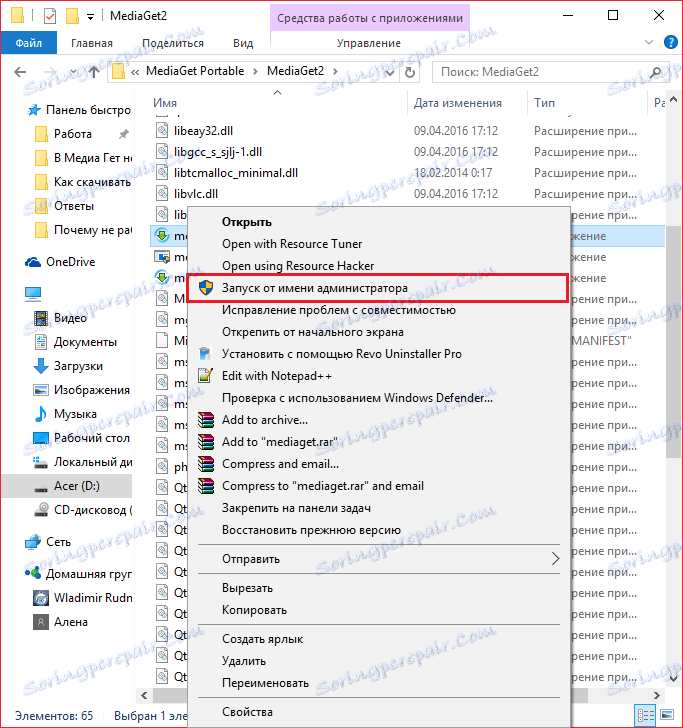
Task: Click the refresh icon beside address bar
Action: tap(410, 72)
